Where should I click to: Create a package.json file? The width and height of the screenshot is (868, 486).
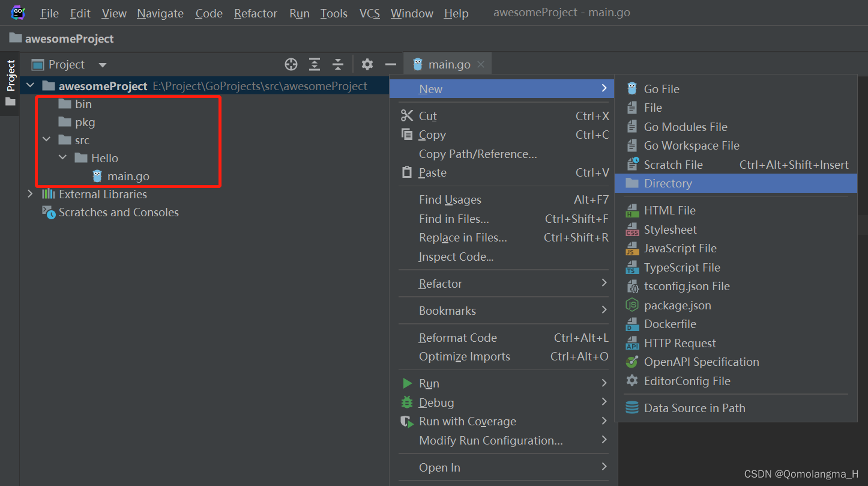[x=736, y=305]
